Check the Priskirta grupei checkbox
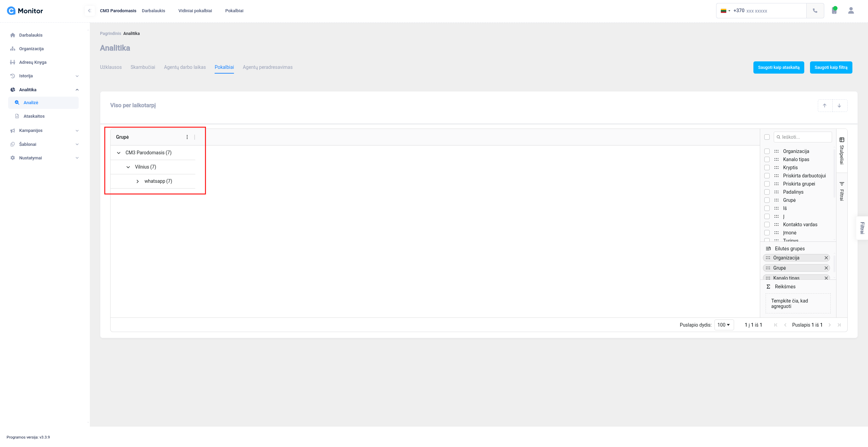This screenshot has height=447, width=868. 767,184
